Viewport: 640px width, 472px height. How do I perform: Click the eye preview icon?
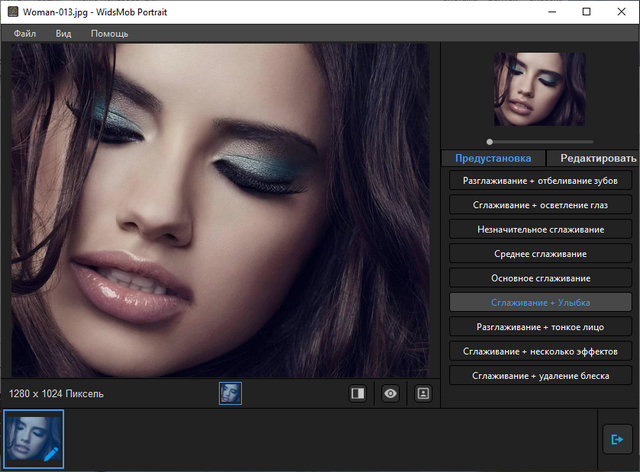click(x=390, y=394)
